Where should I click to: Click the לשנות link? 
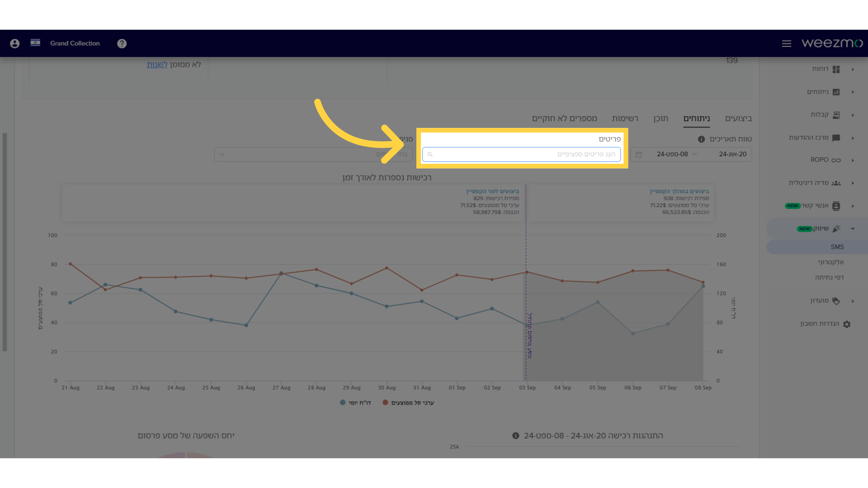click(157, 65)
